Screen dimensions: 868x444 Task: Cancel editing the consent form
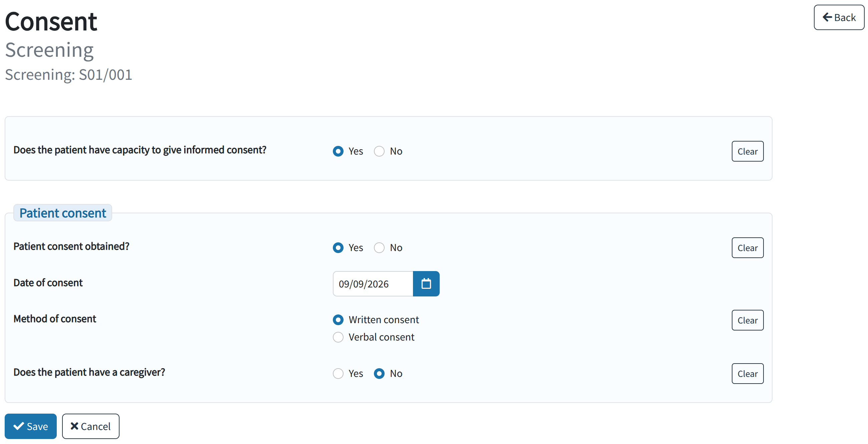pos(91,426)
